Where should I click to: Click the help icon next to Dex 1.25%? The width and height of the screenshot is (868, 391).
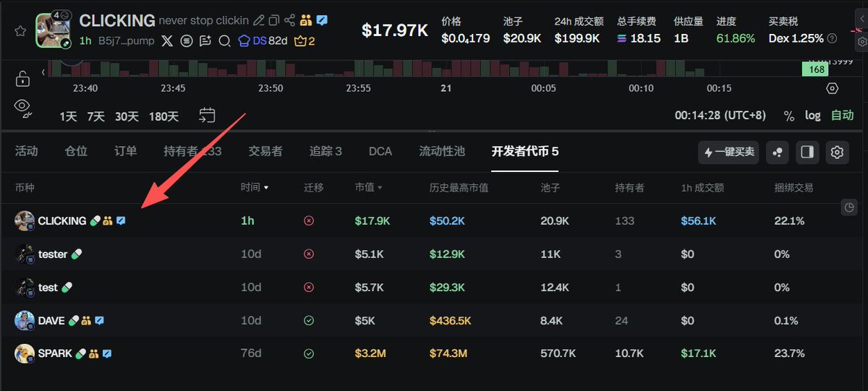tap(832, 38)
